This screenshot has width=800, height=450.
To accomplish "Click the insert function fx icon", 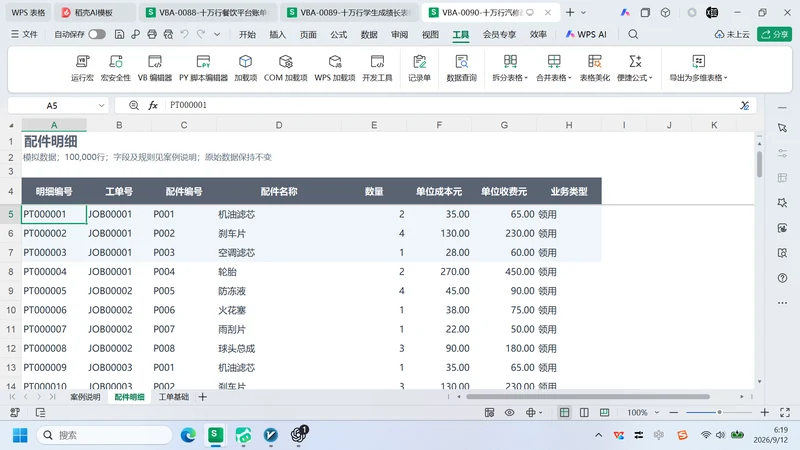I will (x=153, y=105).
